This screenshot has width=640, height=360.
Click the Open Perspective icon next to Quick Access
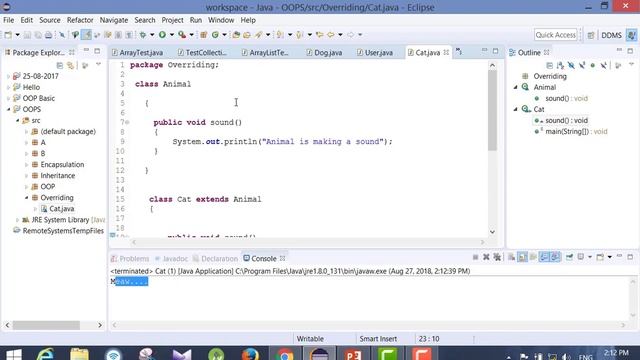pos(591,35)
